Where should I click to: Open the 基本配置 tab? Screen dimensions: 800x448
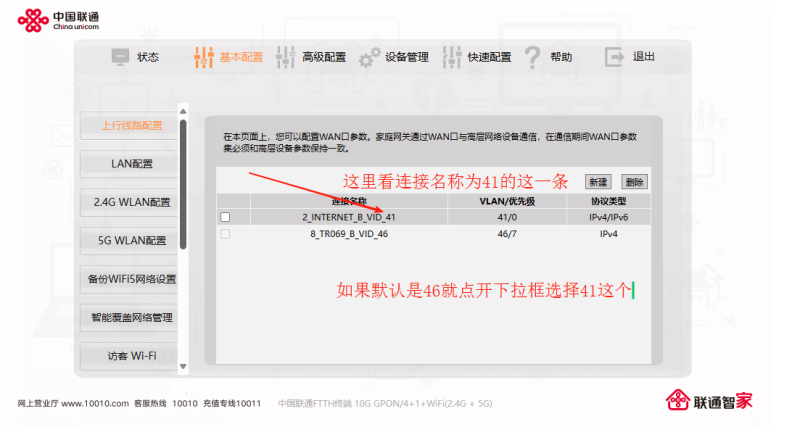tap(241, 57)
